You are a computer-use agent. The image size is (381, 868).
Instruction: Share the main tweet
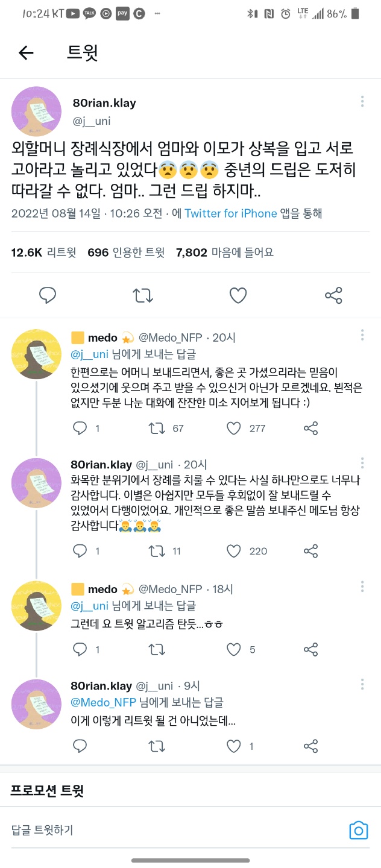(333, 295)
